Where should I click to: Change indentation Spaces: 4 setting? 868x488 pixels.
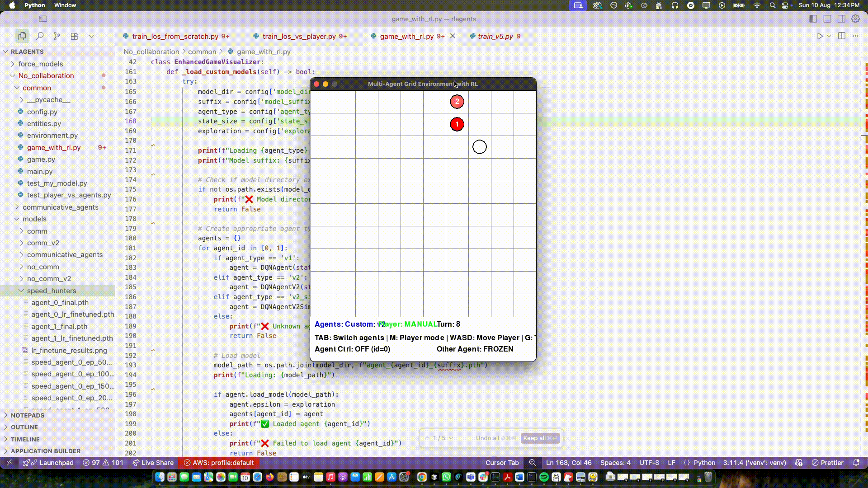coord(615,462)
